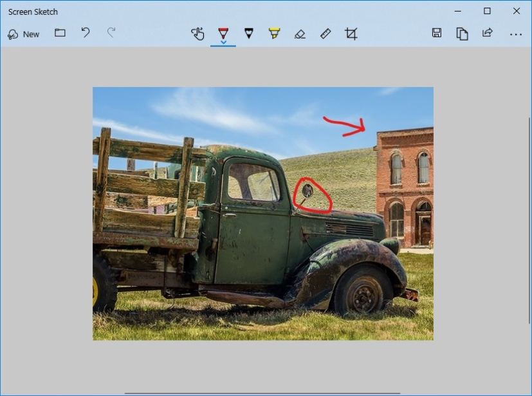Image resolution: width=532 pixels, height=396 pixels.
Task: Toggle the eraser mode off
Action: (300, 33)
